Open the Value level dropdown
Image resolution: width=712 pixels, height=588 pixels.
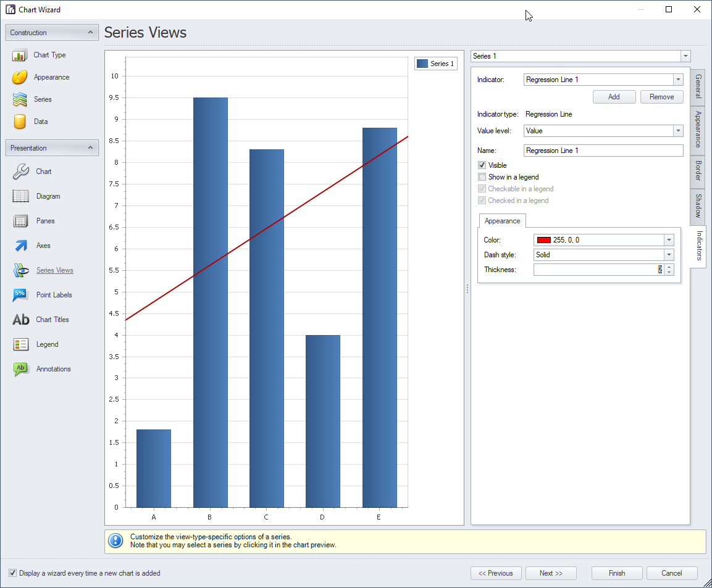[677, 130]
